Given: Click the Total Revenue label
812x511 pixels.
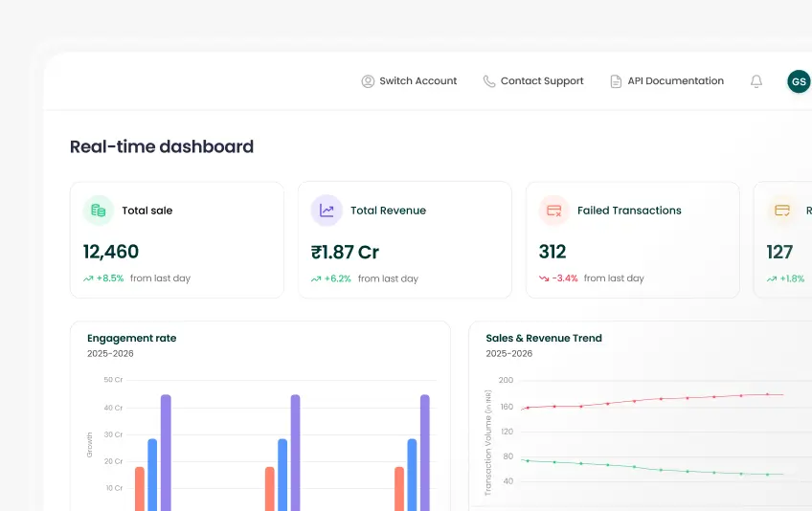Looking at the screenshot, I should pyautogui.click(x=389, y=211).
